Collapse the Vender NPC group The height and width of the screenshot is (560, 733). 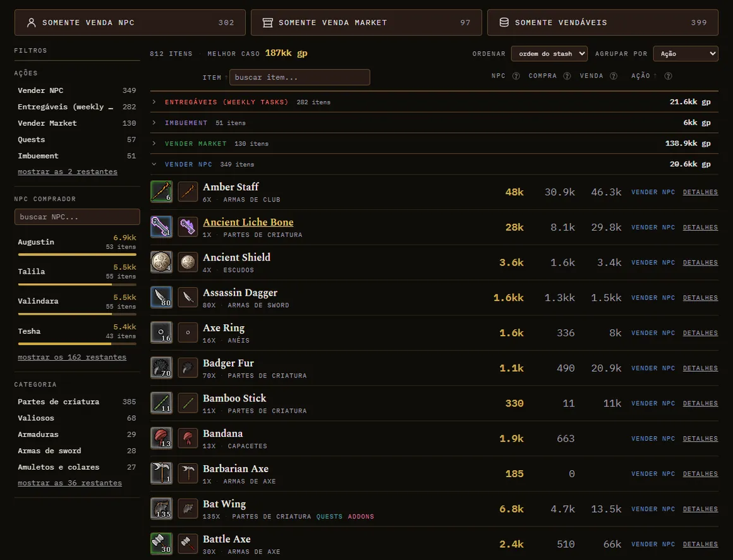(x=434, y=164)
